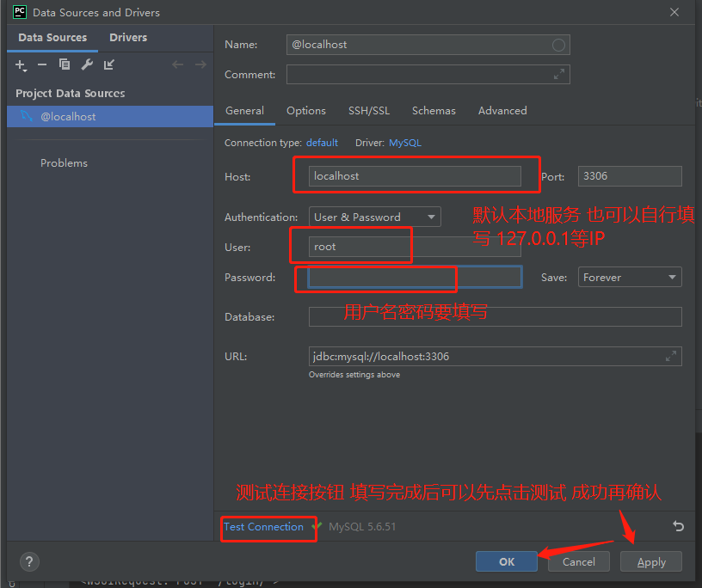The image size is (702, 588).
Task: Click the revert changes arrow icon
Action: pos(678,526)
